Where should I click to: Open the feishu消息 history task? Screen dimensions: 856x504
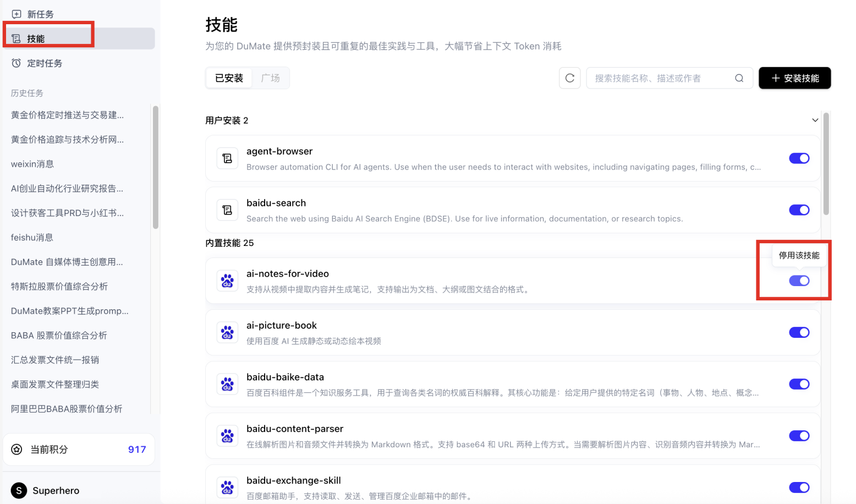click(x=32, y=237)
